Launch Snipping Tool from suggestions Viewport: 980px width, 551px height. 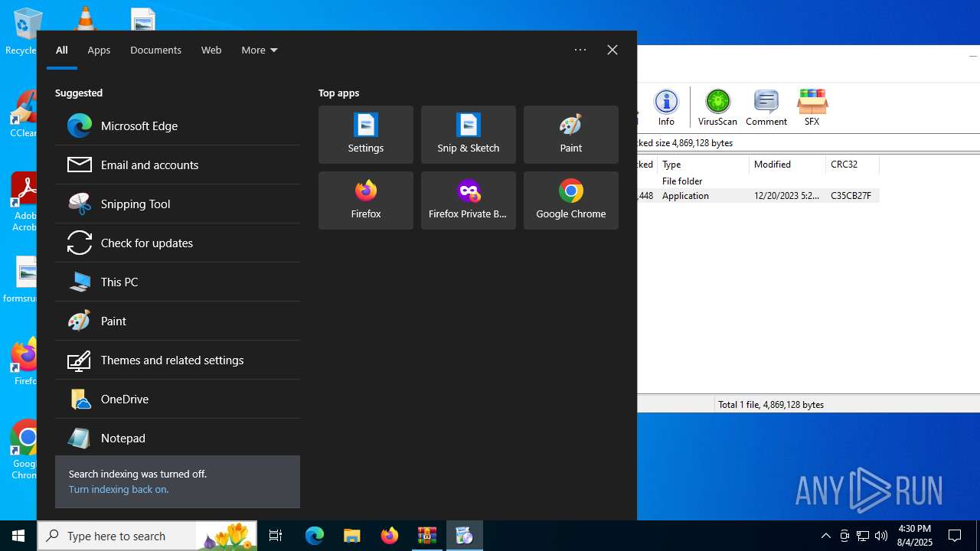point(178,204)
